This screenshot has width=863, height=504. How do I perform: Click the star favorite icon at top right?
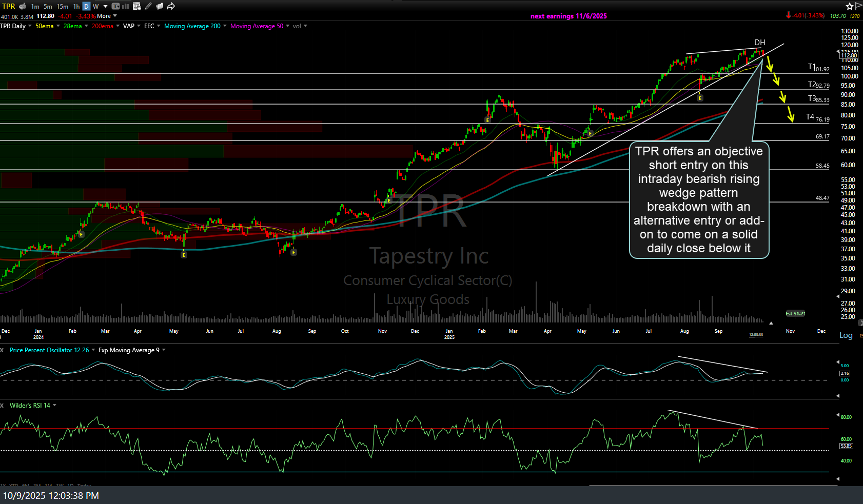[849, 6]
